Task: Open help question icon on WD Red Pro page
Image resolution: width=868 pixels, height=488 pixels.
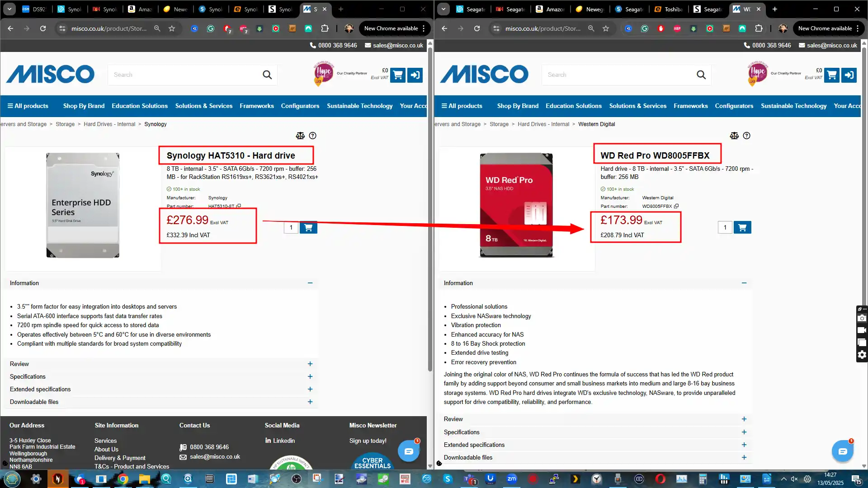Action: pos(747,136)
